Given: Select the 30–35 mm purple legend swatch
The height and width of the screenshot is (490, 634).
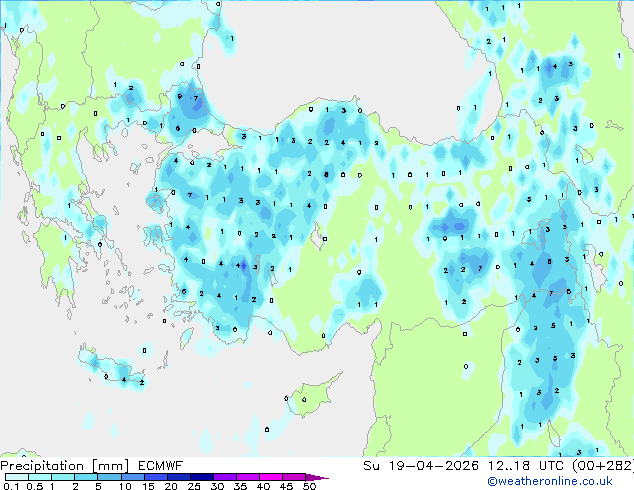Looking at the screenshot, I should click(224, 477).
